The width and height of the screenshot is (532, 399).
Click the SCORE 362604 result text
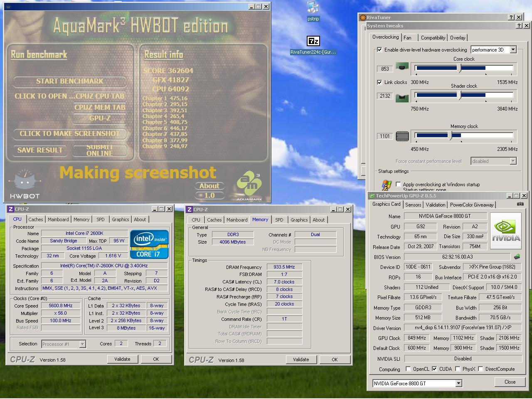click(168, 71)
